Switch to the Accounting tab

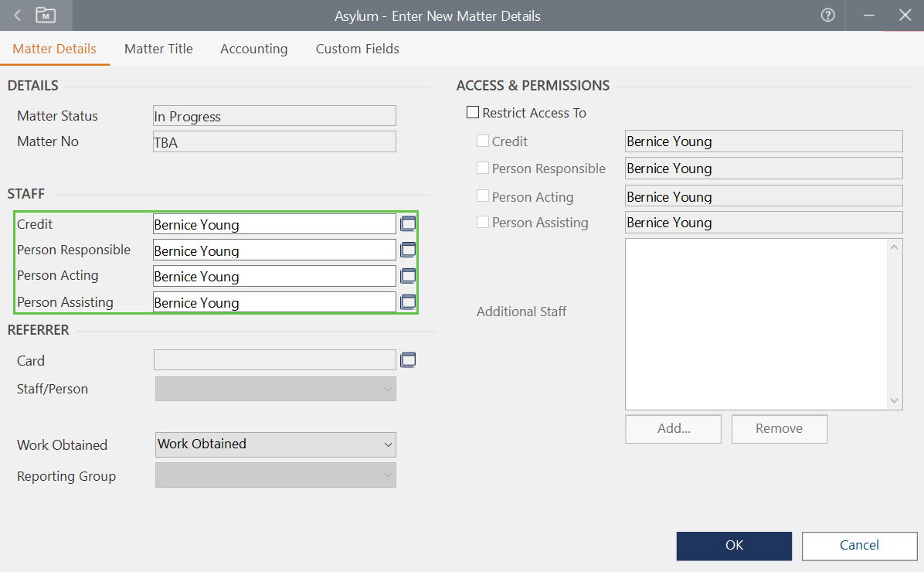point(253,49)
